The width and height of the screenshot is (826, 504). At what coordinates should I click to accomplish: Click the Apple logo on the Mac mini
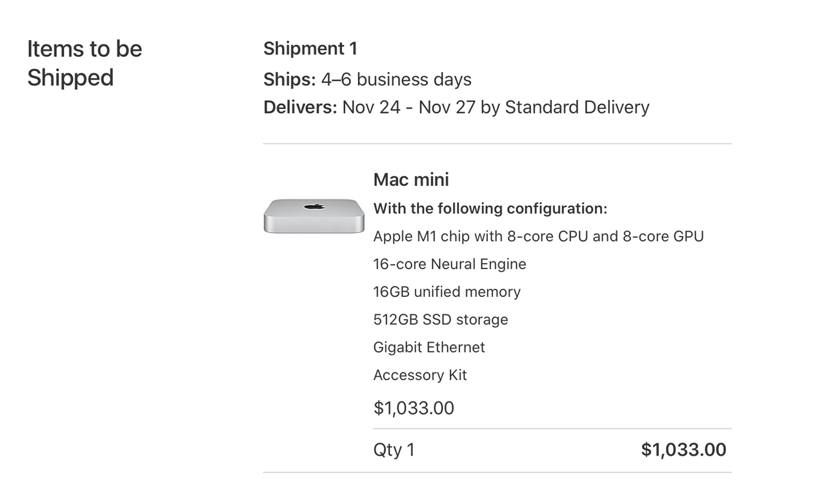314,207
